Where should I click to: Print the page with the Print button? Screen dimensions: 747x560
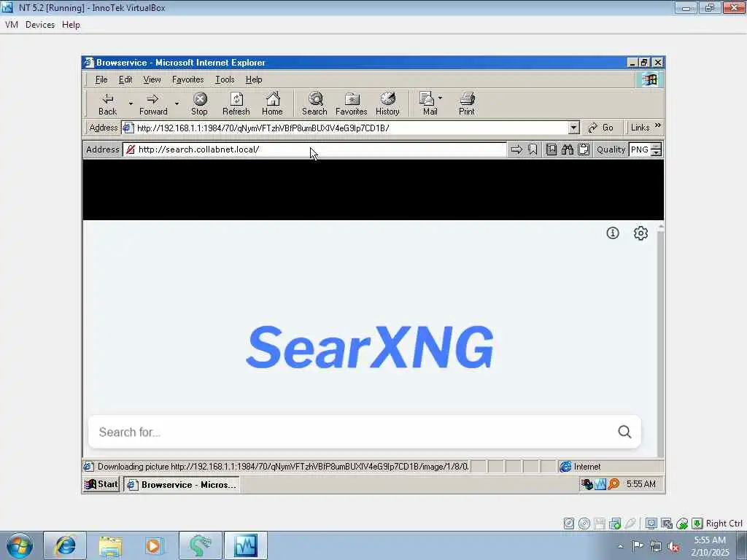point(467,104)
